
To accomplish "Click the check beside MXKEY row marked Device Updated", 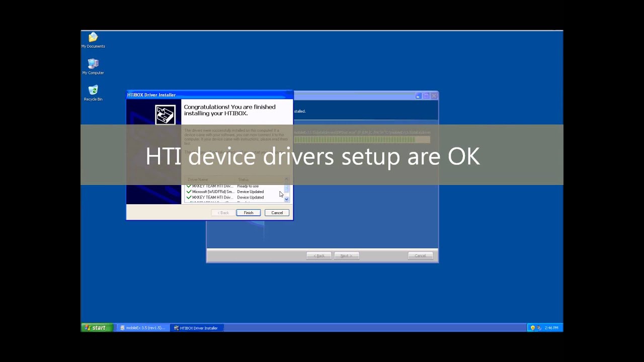I will [x=189, y=197].
